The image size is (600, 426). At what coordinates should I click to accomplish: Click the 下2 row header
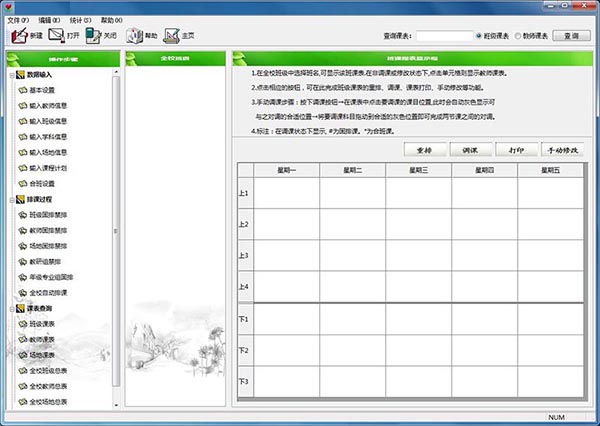click(x=245, y=350)
